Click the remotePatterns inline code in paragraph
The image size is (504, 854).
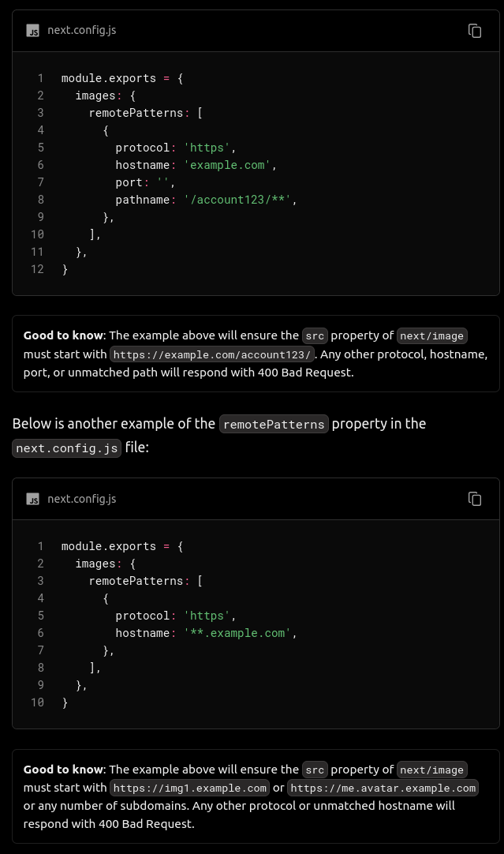(274, 425)
